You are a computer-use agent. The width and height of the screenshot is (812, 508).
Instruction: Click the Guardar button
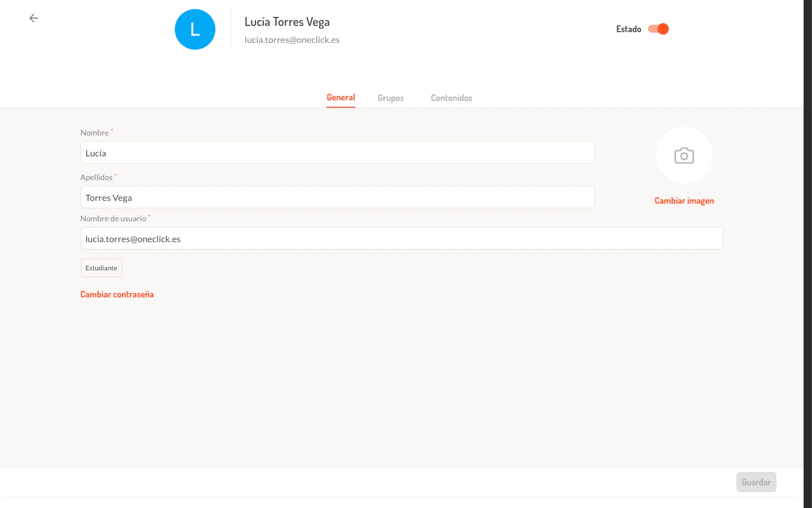click(756, 482)
